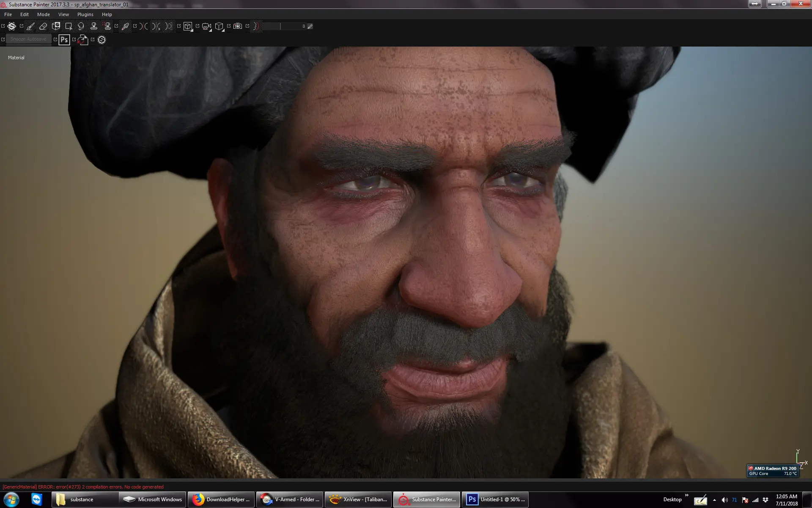Toggle symmetry mirror option
The height and width of the screenshot is (508, 812).
(144, 26)
